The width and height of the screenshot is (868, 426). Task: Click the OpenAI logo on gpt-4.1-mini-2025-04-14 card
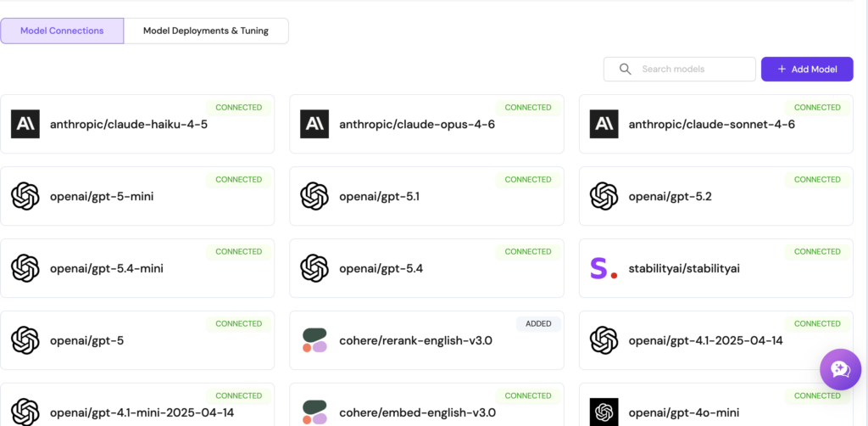tap(25, 412)
